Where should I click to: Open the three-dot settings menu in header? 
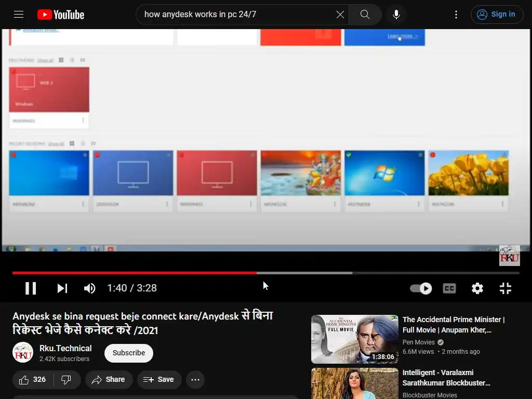[456, 14]
